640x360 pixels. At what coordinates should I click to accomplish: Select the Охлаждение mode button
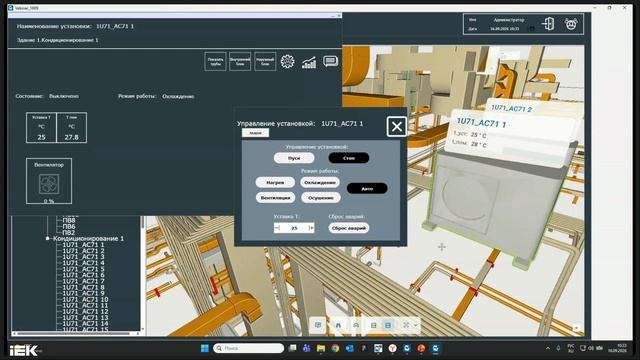[320, 182]
